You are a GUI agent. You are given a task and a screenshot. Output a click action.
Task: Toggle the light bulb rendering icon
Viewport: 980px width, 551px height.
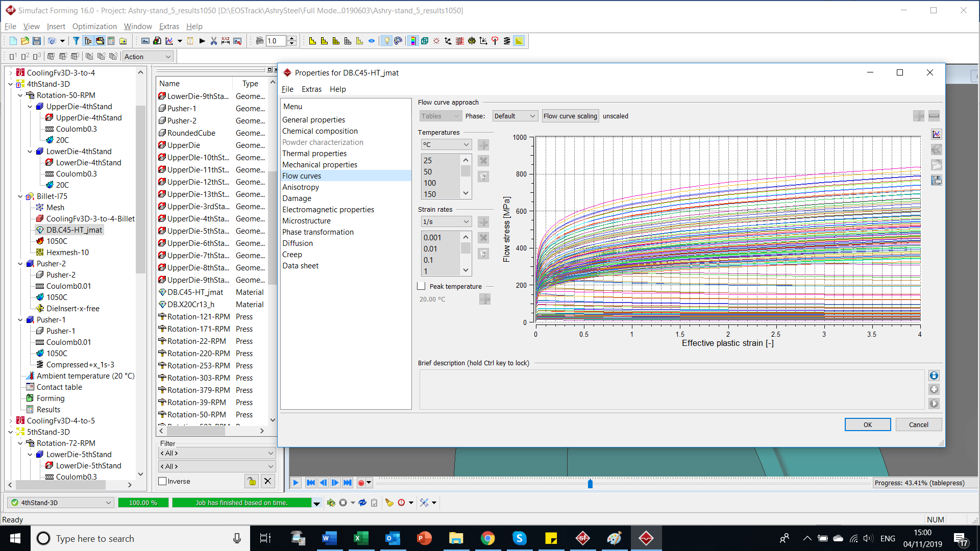pos(387,41)
